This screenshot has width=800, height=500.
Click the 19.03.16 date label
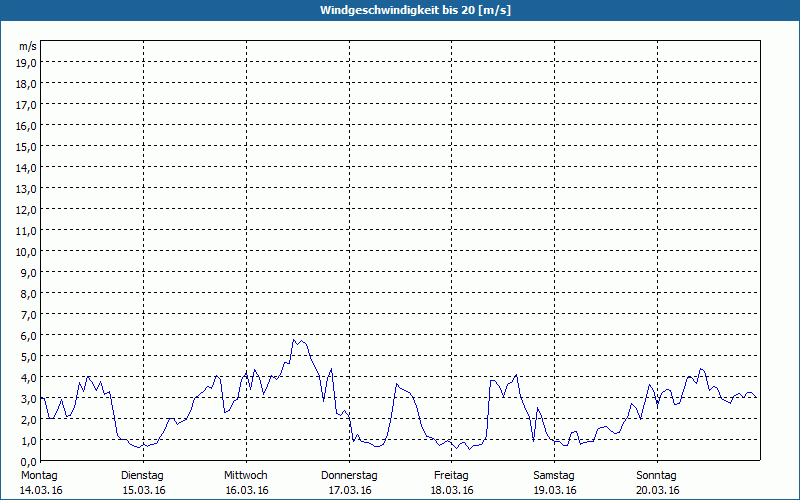tap(555, 490)
